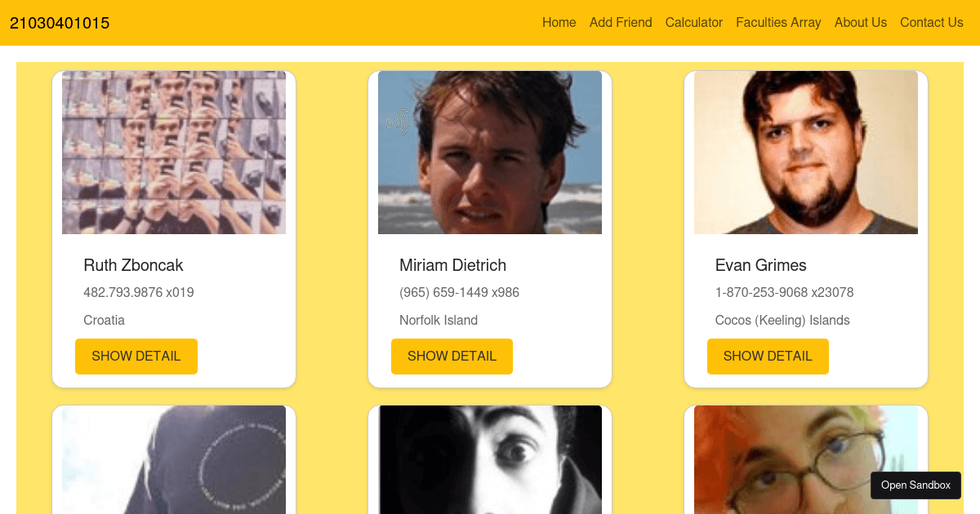View details of Evan Grimes
Screen dimensions: 980x514
(x=768, y=357)
